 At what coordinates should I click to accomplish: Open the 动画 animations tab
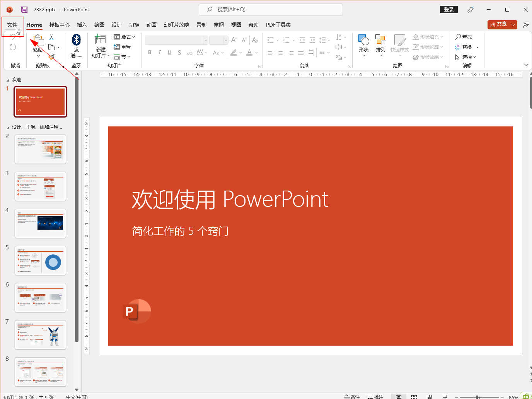click(x=151, y=25)
